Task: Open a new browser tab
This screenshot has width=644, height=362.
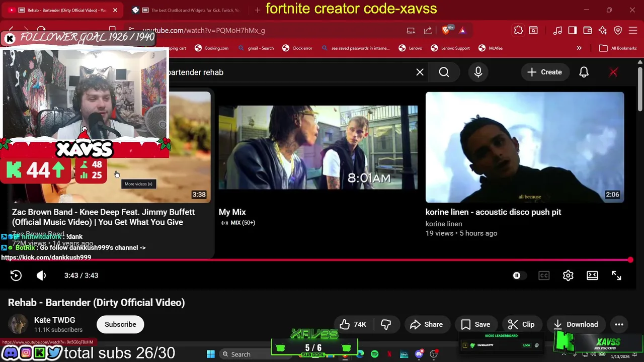Action: [258, 10]
